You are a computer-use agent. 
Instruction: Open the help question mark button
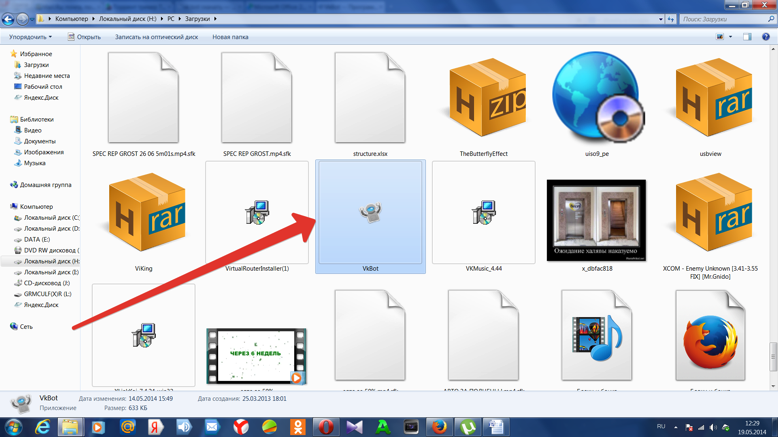[766, 37]
